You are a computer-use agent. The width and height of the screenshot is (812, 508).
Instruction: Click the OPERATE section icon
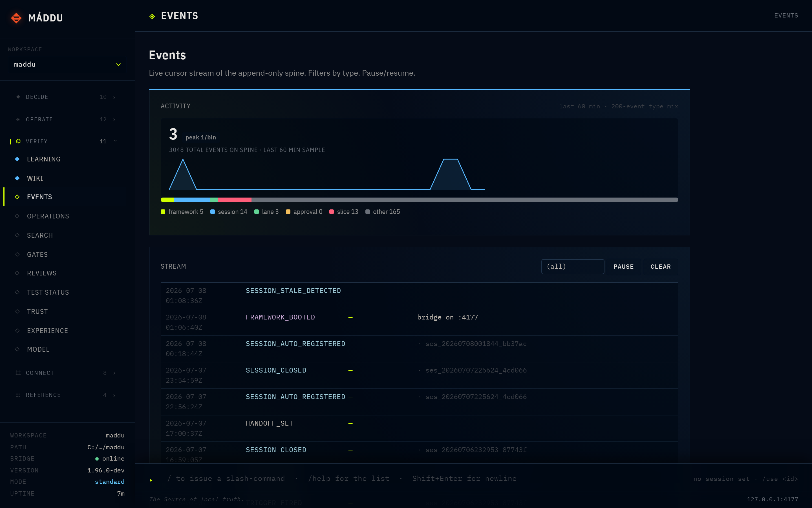(18, 119)
